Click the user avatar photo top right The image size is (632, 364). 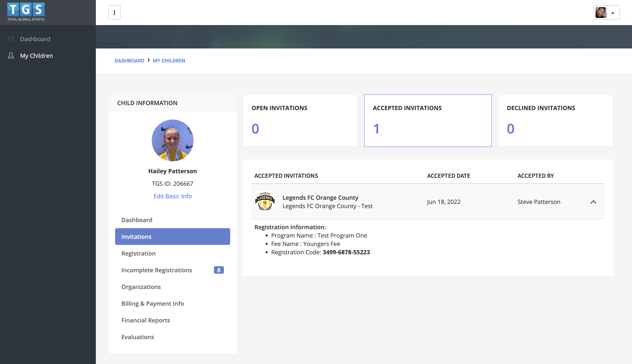click(601, 13)
